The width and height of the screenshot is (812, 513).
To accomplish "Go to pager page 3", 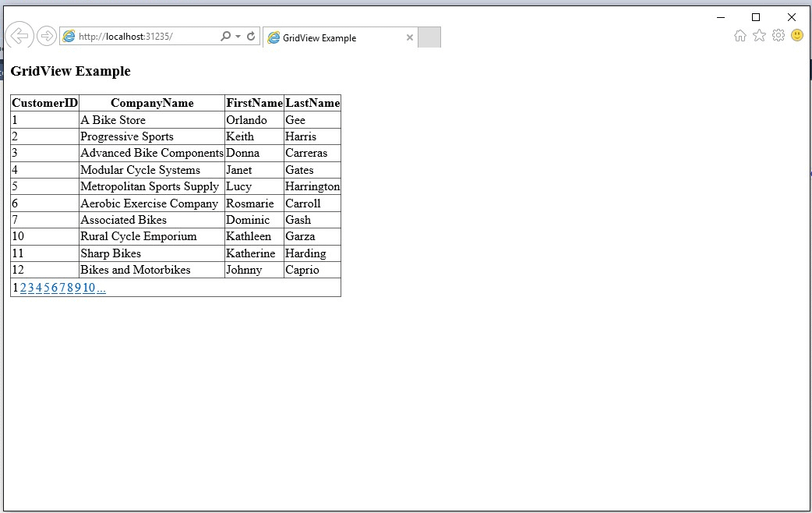I will click(x=31, y=288).
